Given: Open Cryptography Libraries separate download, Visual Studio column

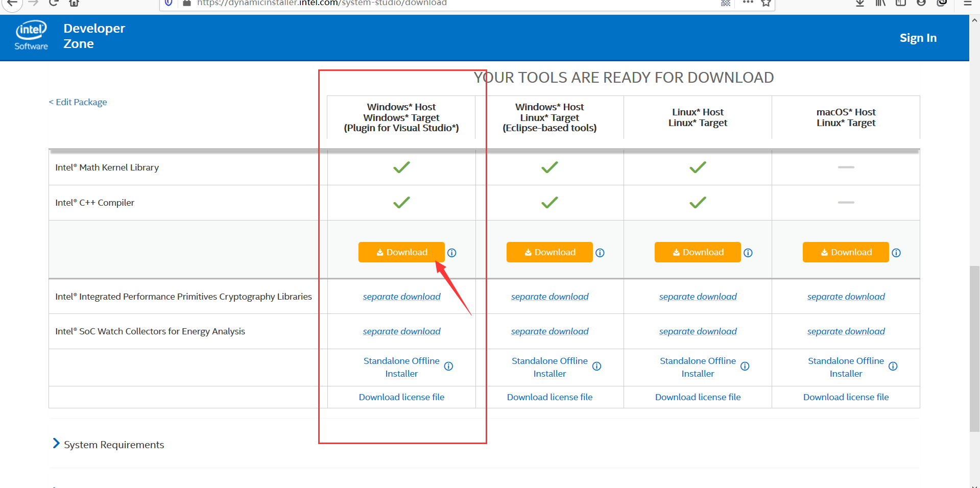Looking at the screenshot, I should tap(401, 297).
